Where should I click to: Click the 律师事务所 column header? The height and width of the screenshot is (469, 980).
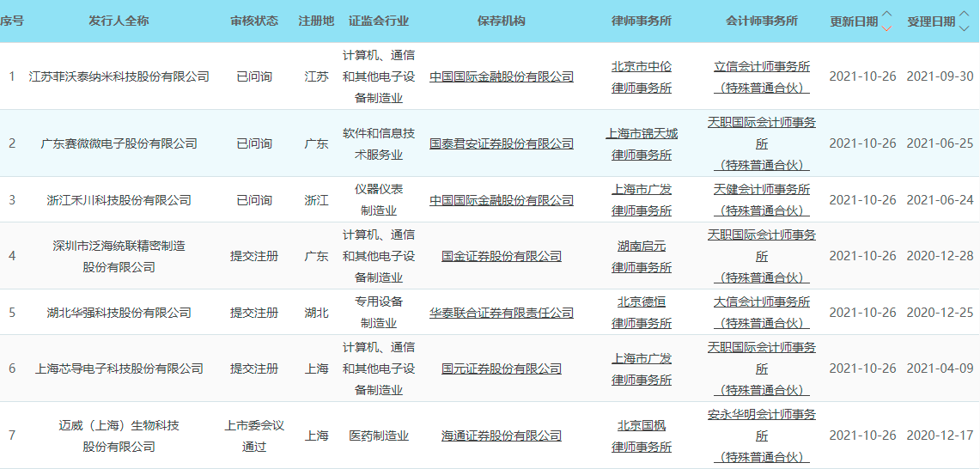pyautogui.click(x=642, y=21)
